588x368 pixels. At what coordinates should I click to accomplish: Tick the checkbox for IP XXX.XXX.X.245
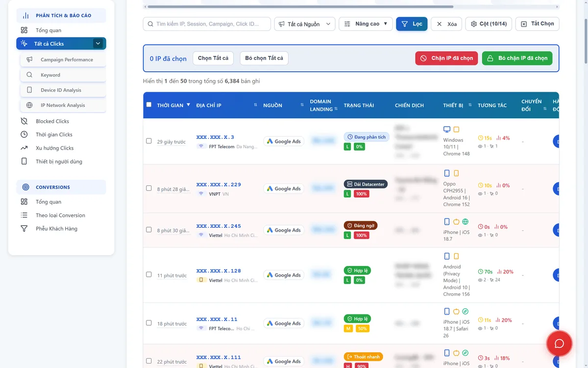coord(149,230)
